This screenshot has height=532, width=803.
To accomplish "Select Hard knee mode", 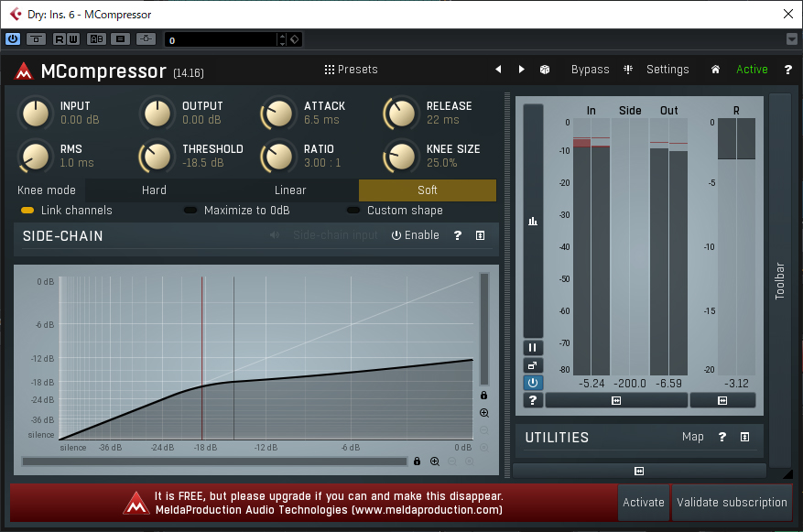I will click(x=154, y=190).
